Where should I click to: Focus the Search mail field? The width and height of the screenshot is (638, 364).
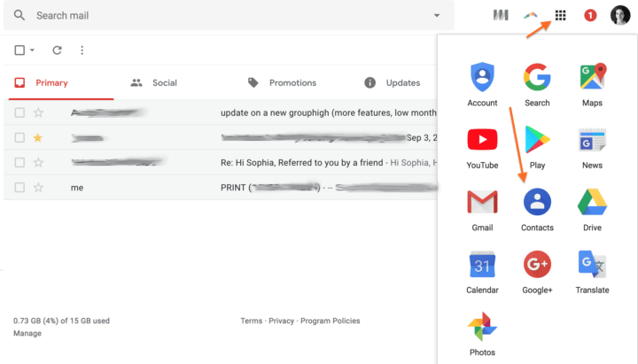[x=229, y=15]
